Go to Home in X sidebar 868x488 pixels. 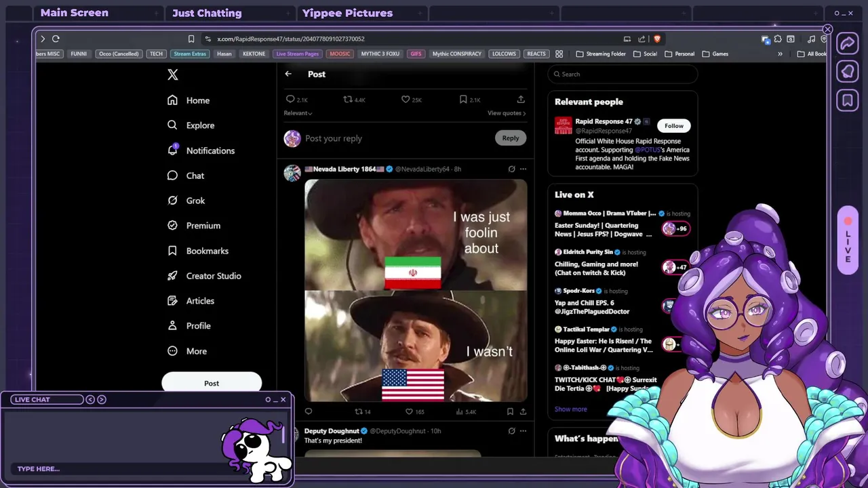[189, 100]
